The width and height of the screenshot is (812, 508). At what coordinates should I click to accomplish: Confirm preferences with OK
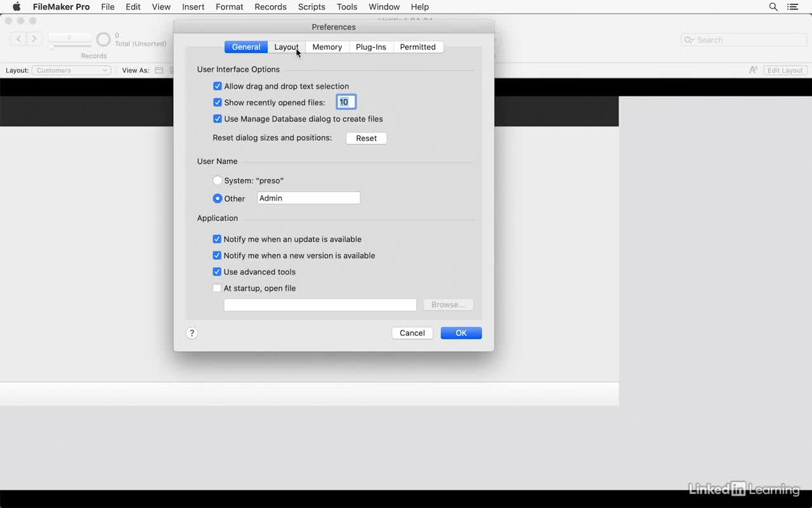[461, 333]
